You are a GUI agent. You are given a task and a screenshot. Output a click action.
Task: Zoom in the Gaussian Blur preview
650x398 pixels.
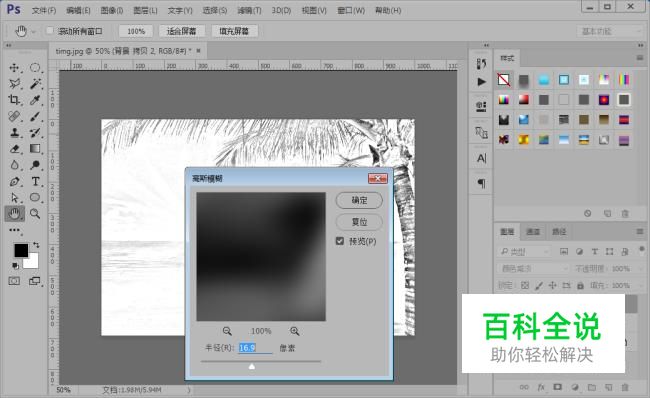[294, 331]
